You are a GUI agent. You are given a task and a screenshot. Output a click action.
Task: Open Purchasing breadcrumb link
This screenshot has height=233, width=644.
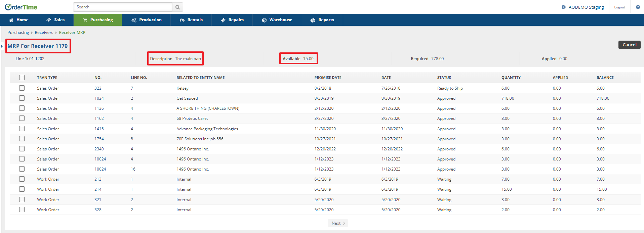pyautogui.click(x=18, y=33)
